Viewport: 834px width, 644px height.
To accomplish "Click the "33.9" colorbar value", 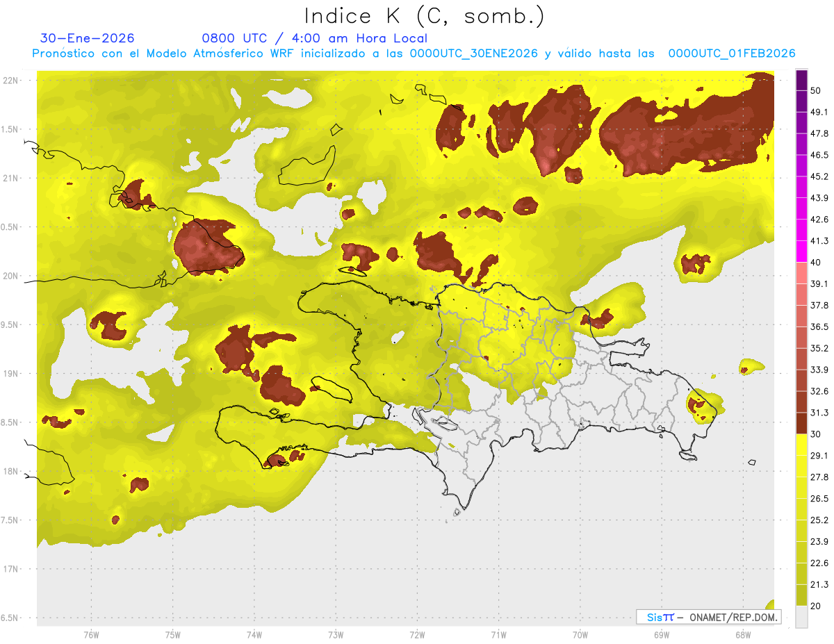I will [819, 370].
